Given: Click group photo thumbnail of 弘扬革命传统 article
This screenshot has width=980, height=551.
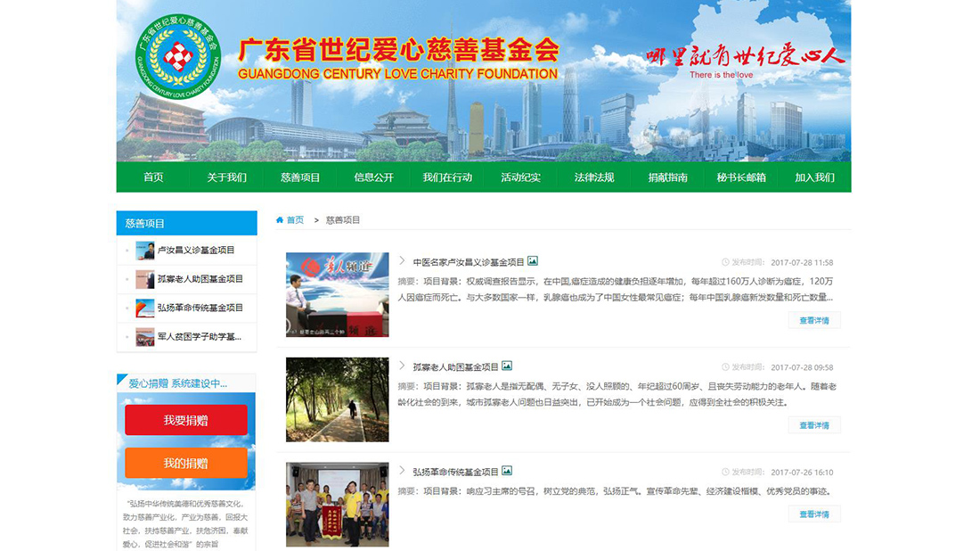Looking at the screenshot, I should (x=338, y=505).
